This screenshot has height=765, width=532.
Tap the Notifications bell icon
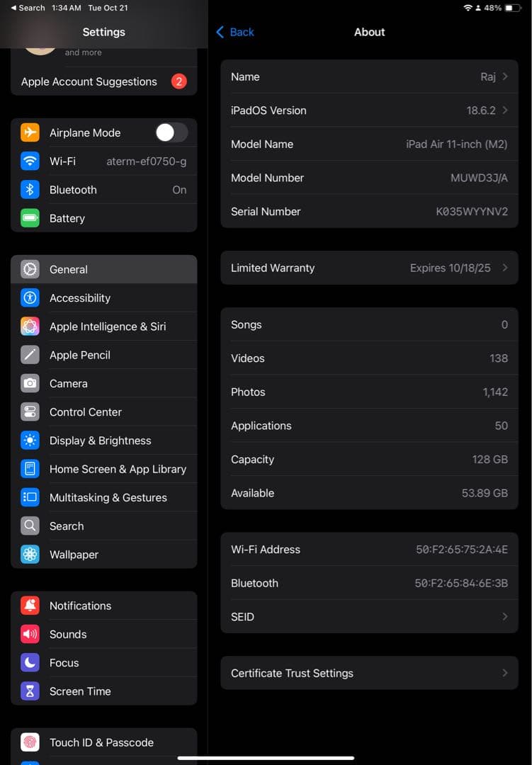tap(30, 606)
